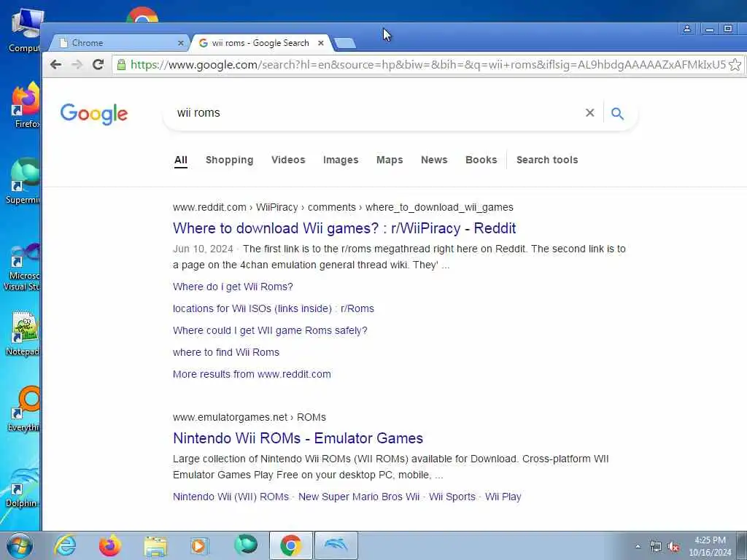Viewport: 747px width, 560px height.
Task: Select the Notepad++ desktop shortcut
Action: (23, 334)
